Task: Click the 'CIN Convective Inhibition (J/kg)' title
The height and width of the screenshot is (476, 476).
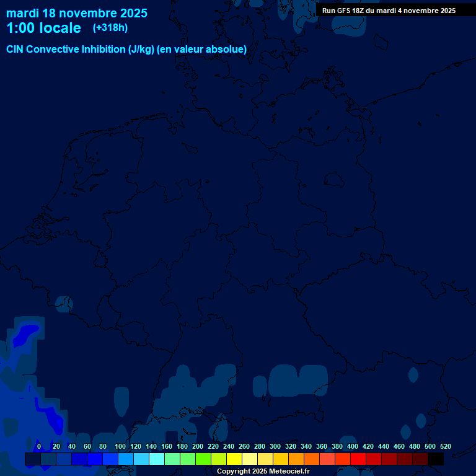Action: pyautogui.click(x=81, y=49)
